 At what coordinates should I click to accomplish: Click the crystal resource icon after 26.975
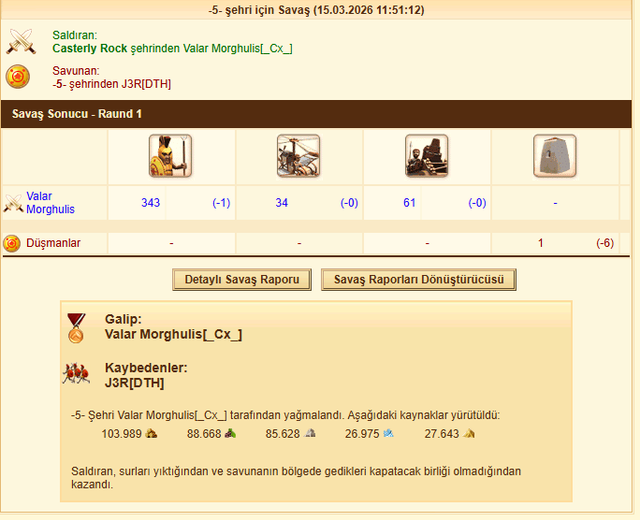[x=389, y=433]
